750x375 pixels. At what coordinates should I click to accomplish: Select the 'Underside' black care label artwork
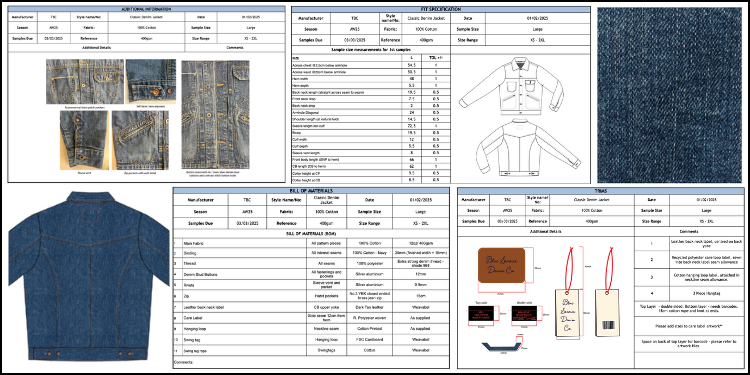525,314
